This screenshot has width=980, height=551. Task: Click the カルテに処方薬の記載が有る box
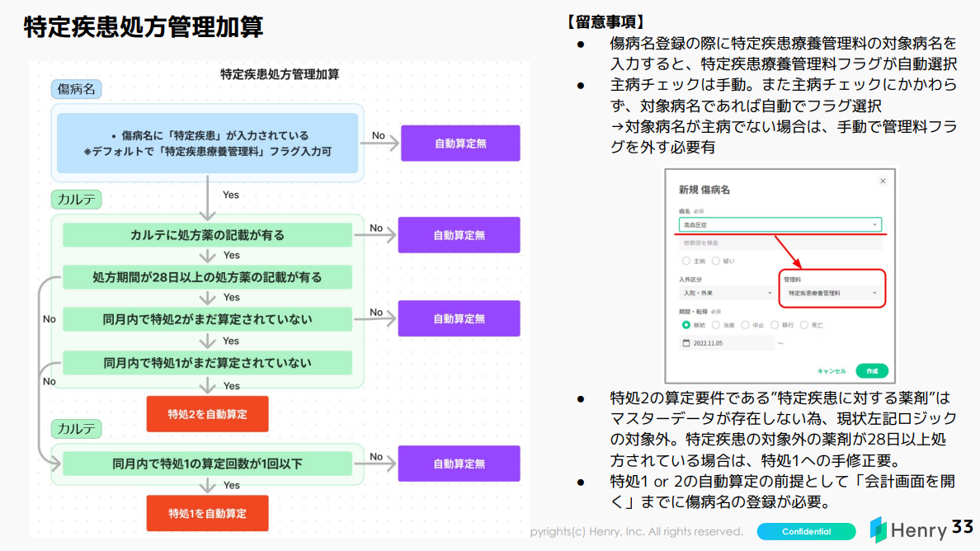click(x=208, y=235)
